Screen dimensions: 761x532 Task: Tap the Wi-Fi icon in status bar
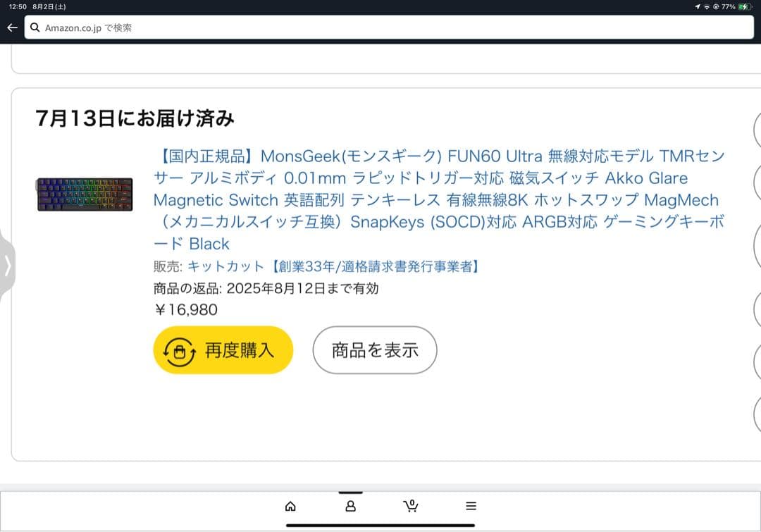[707, 6]
